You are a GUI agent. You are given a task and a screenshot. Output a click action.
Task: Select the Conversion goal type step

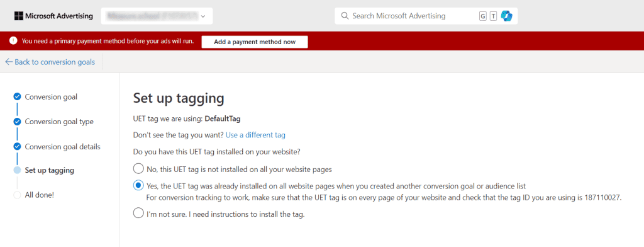(59, 122)
